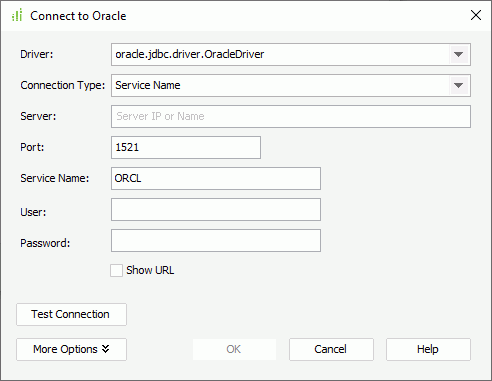The width and height of the screenshot is (492, 381).
Task: Click the app logo icon in title bar
Action: click(x=17, y=15)
